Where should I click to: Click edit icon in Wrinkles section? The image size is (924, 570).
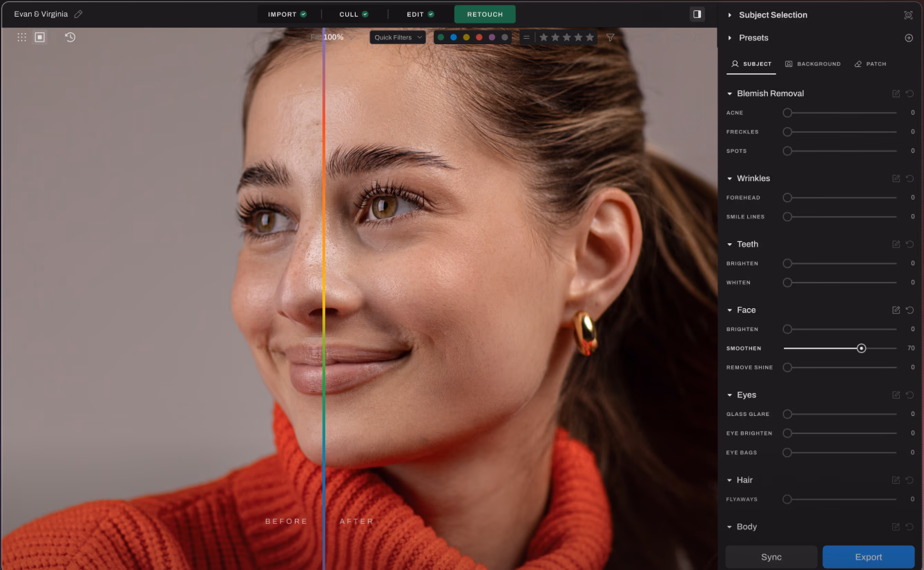click(x=896, y=178)
